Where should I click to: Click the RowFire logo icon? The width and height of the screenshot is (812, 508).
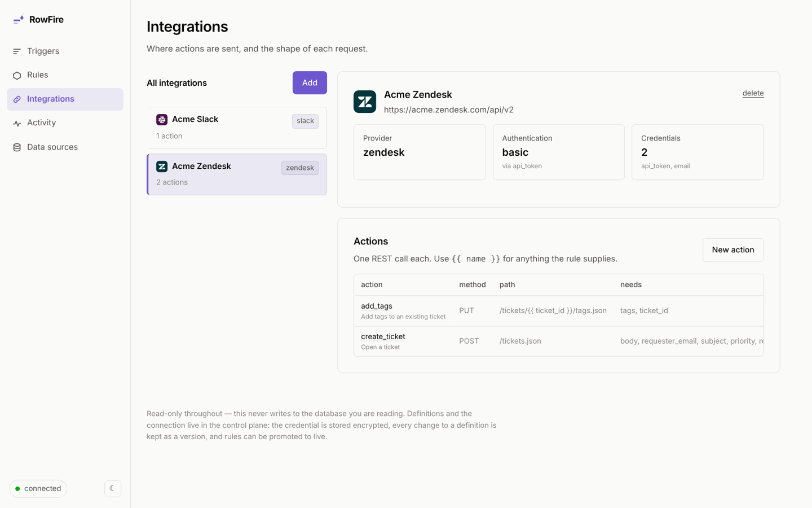click(x=18, y=20)
